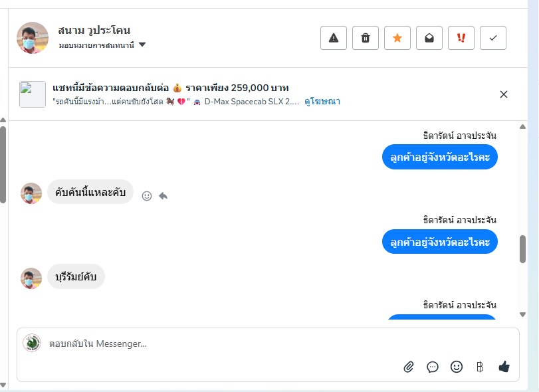The width and height of the screenshot is (539, 392).
Task: Reply to คับคันนี้แหละคับ with arrow icon
Action: click(x=163, y=196)
